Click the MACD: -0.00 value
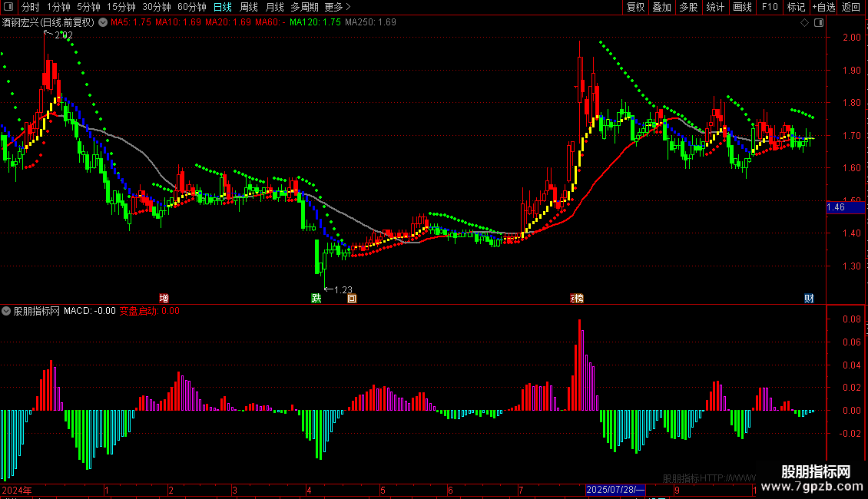868x499 pixels. point(90,311)
